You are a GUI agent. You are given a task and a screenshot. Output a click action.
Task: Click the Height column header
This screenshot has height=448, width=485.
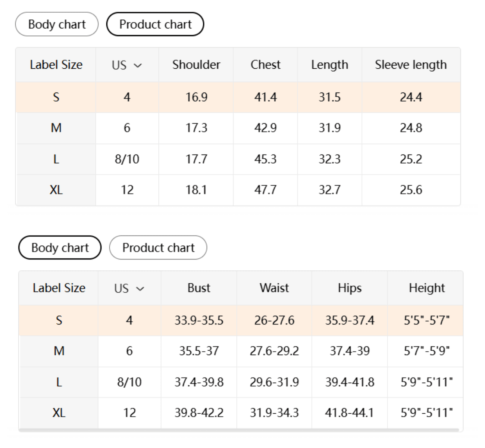[427, 288]
